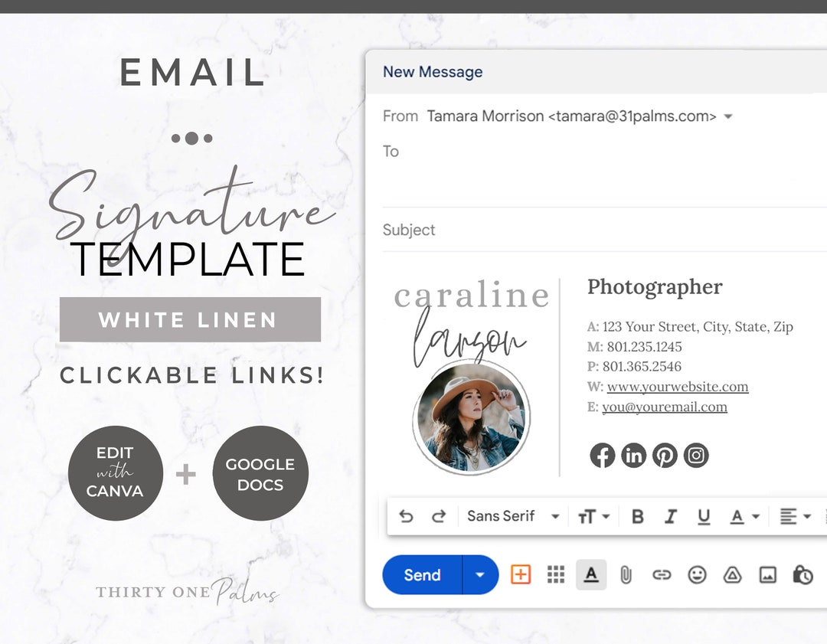Image resolution: width=827 pixels, height=644 pixels.
Task: Toggle underline formatting
Action: tap(704, 516)
